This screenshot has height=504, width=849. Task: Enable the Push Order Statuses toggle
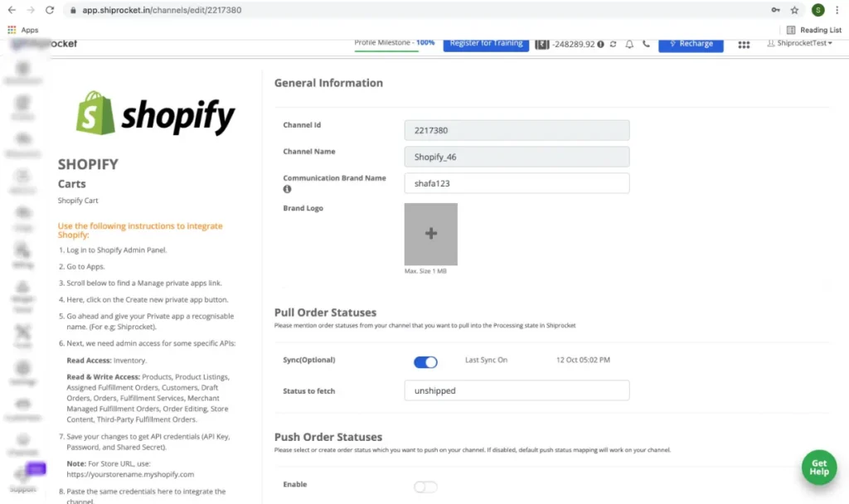425,487
